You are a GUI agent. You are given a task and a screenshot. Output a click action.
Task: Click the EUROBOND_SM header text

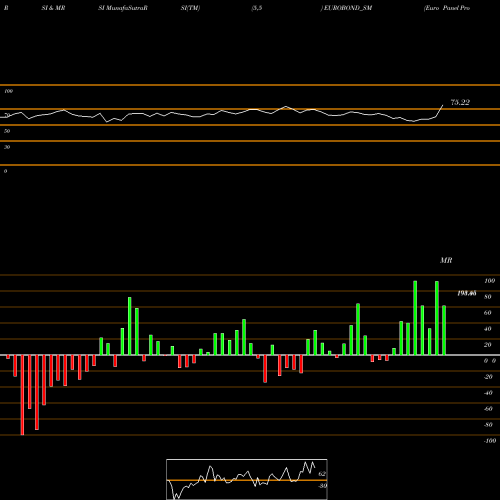[x=348, y=8]
